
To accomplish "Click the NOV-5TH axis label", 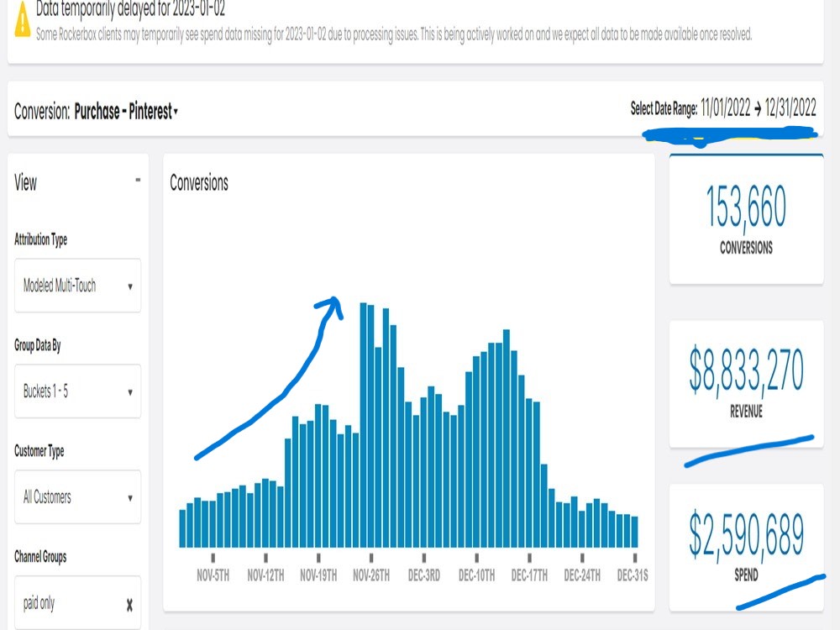I will coord(213,575).
